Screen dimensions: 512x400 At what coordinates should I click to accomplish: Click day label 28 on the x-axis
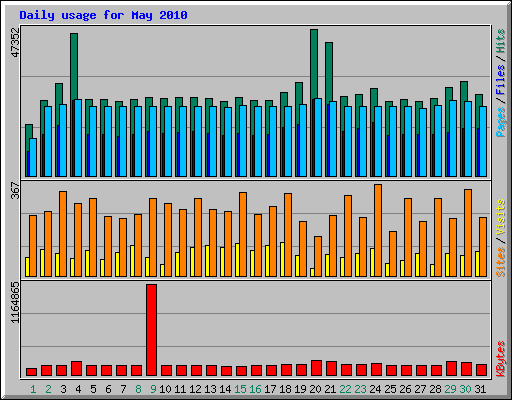coord(435,389)
